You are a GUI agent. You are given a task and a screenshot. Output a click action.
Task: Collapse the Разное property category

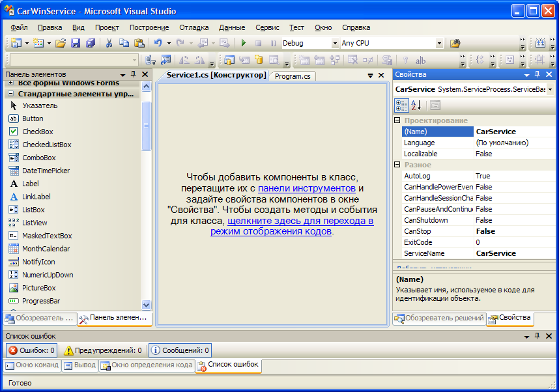click(397, 164)
